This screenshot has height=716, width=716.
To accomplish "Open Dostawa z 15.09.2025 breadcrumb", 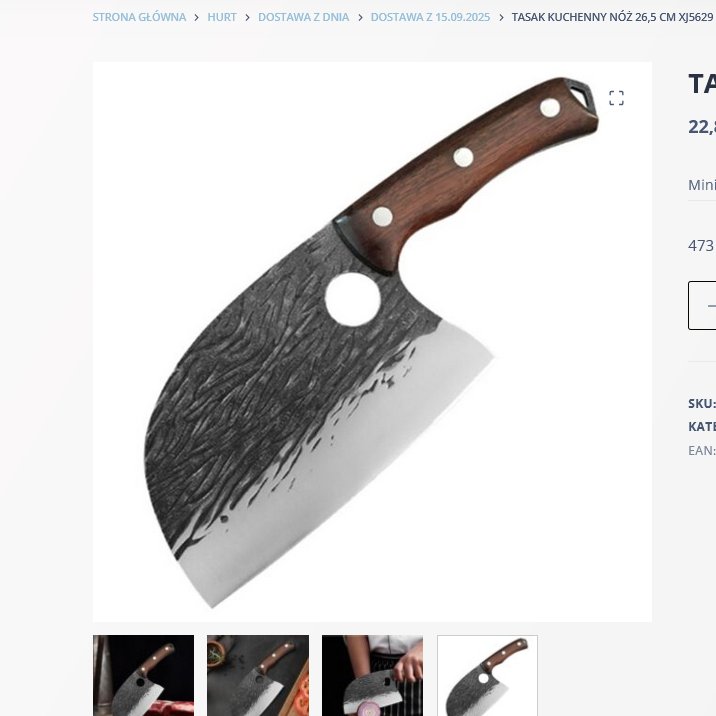I will pos(430,17).
